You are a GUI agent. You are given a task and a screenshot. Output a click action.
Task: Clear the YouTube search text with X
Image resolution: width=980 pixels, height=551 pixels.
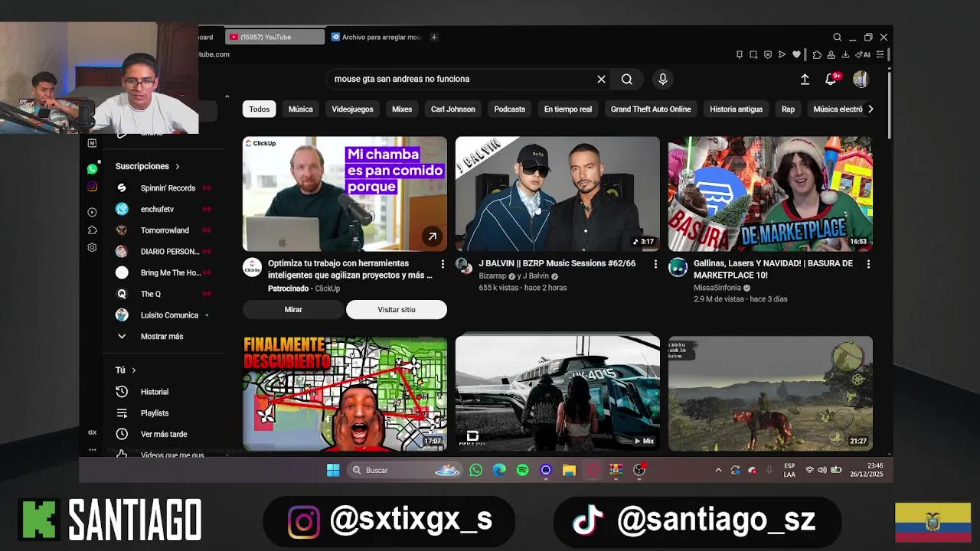601,79
